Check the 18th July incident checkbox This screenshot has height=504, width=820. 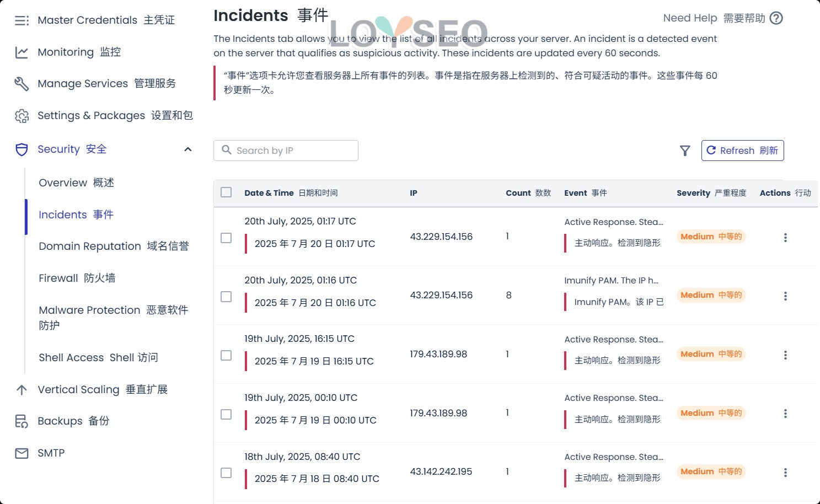coord(226,473)
